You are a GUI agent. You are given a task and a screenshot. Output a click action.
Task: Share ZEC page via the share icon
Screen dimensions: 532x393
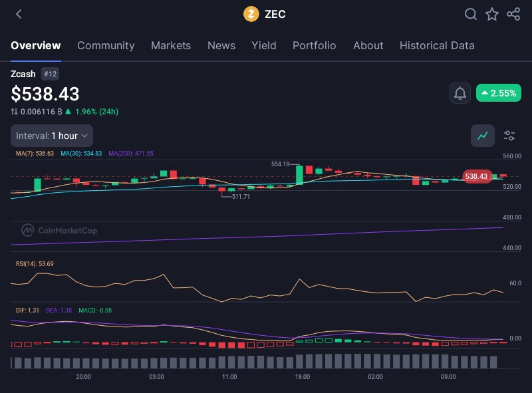[513, 14]
